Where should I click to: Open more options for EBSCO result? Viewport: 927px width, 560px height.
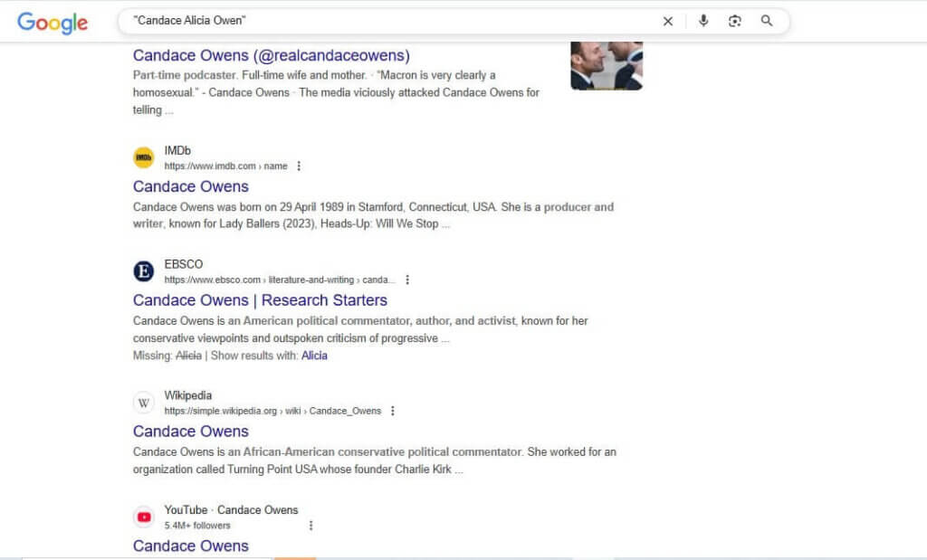tap(407, 280)
